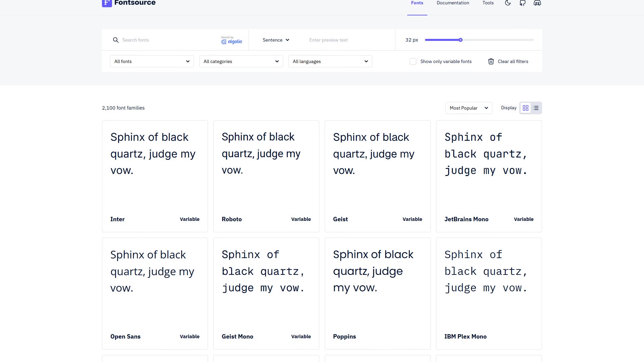
Task: Click the Algolia logo
Action: [231, 40]
